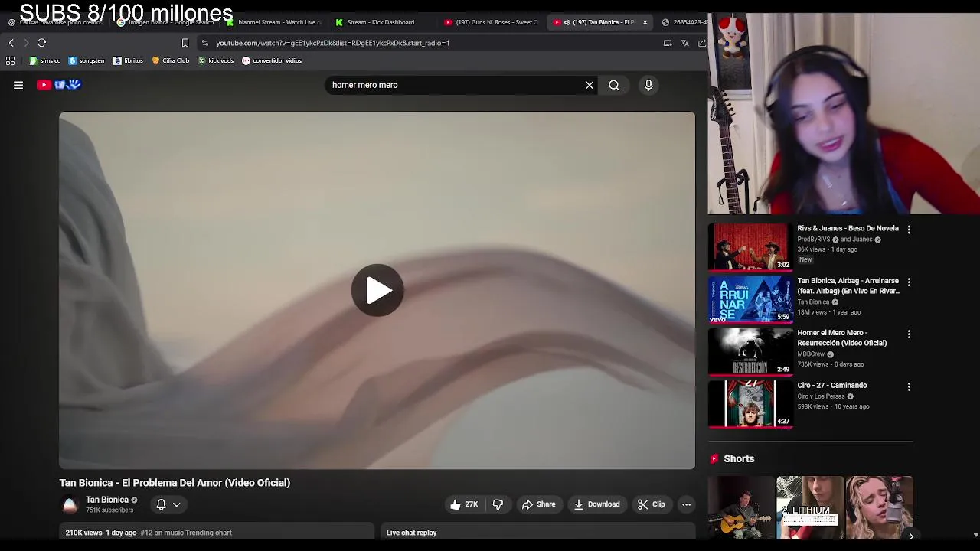
Task: Switch to 'bianmel Stream - Watch Live' tab
Action: click(273, 22)
